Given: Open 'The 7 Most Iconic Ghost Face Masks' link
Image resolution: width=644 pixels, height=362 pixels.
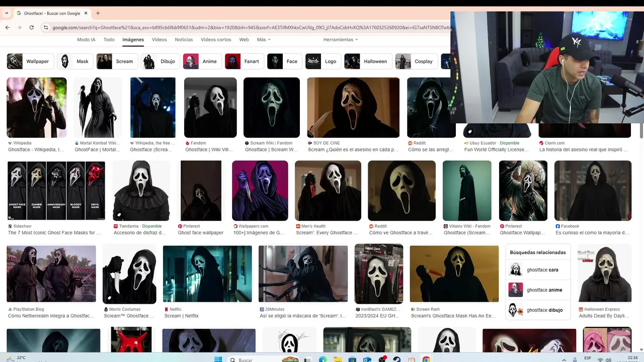Looking at the screenshot, I should point(54,233).
